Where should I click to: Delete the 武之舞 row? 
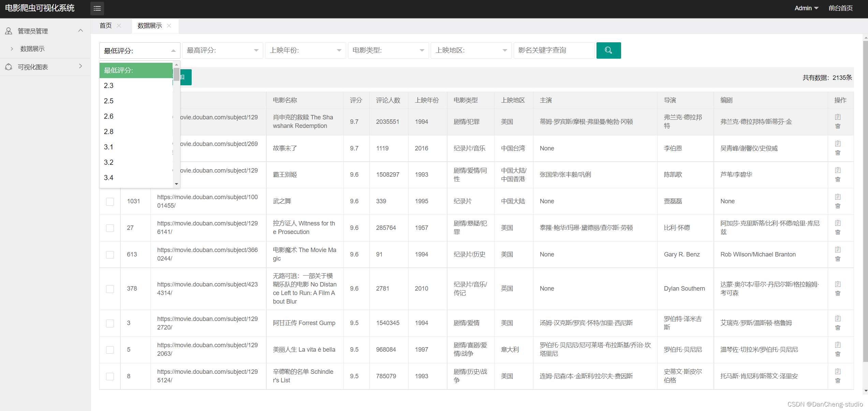pos(838,206)
